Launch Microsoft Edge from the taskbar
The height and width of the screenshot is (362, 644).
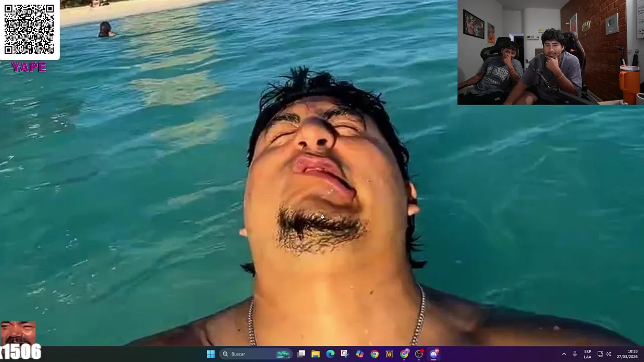(330, 354)
